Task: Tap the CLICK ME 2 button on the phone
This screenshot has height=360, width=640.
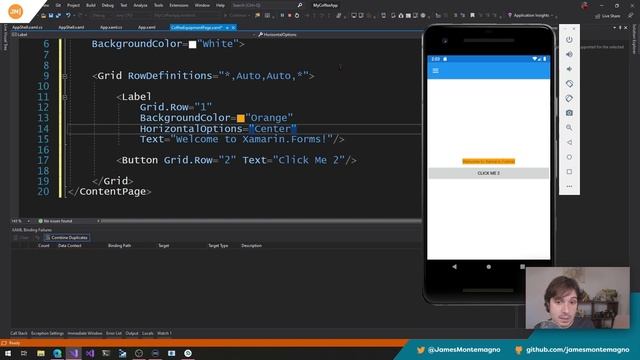Action: (x=489, y=173)
